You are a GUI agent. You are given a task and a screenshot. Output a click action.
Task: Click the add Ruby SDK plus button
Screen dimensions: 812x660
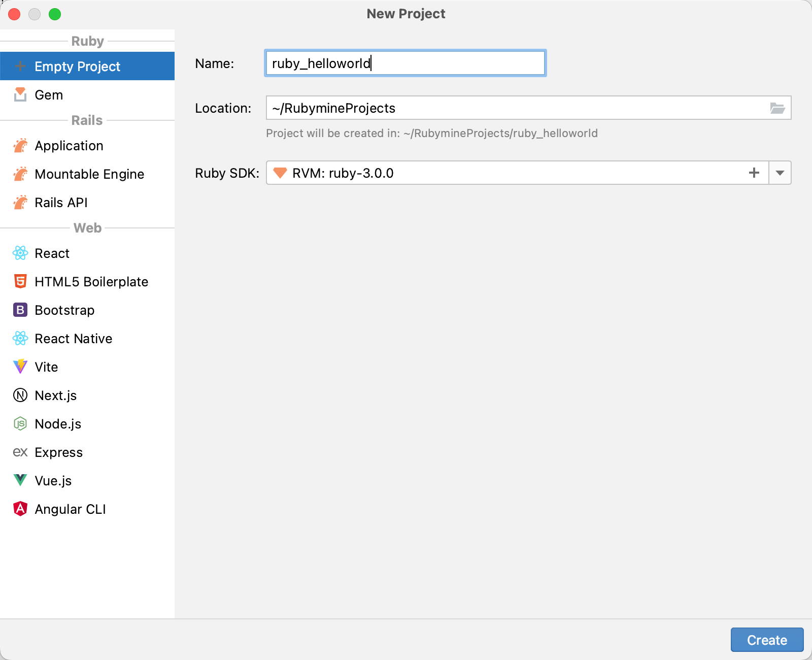tap(754, 173)
